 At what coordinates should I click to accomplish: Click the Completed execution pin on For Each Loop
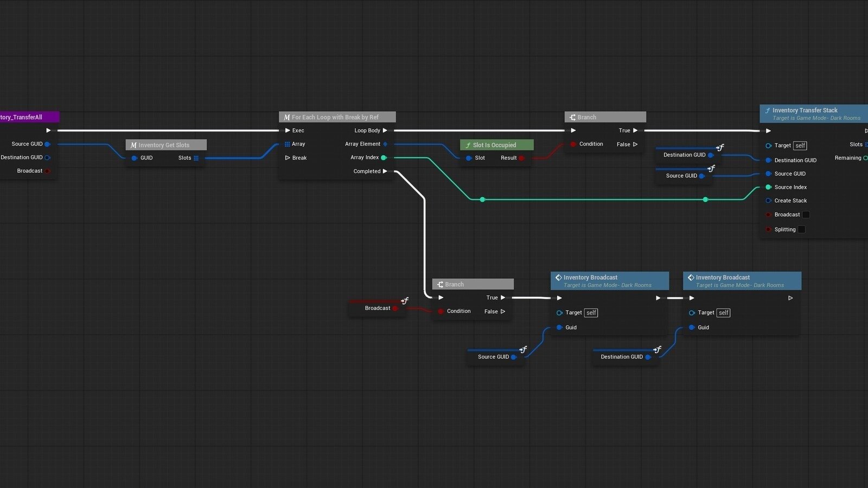click(x=385, y=171)
